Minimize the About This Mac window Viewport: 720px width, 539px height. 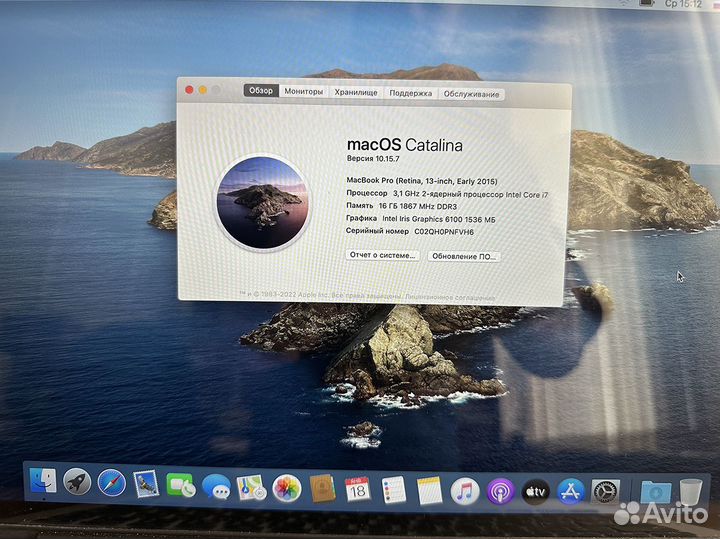202,90
